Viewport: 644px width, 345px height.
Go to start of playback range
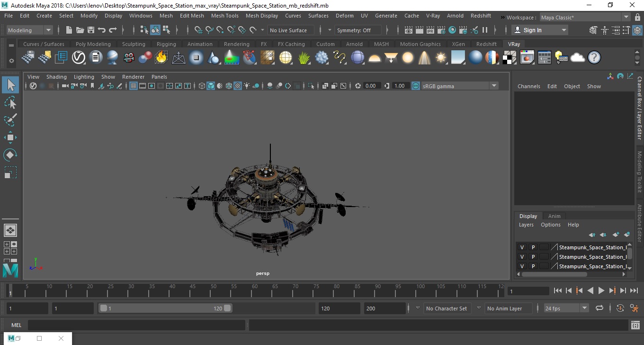pos(557,291)
